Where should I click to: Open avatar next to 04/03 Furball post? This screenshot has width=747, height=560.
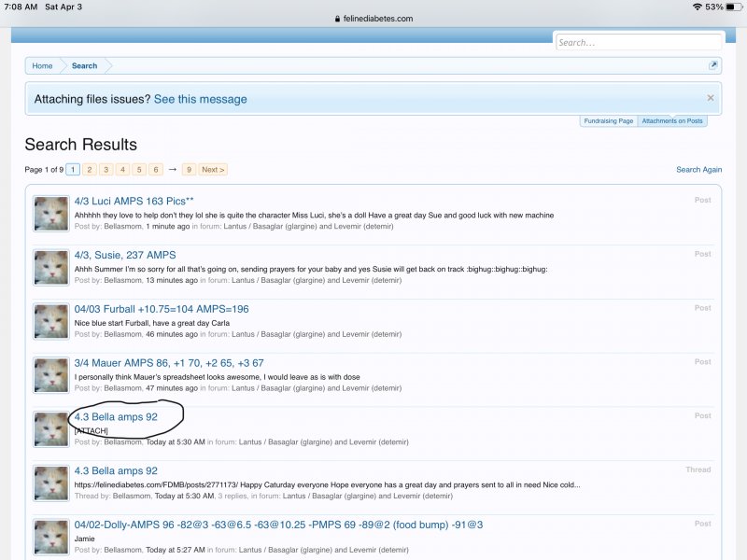tap(51, 321)
